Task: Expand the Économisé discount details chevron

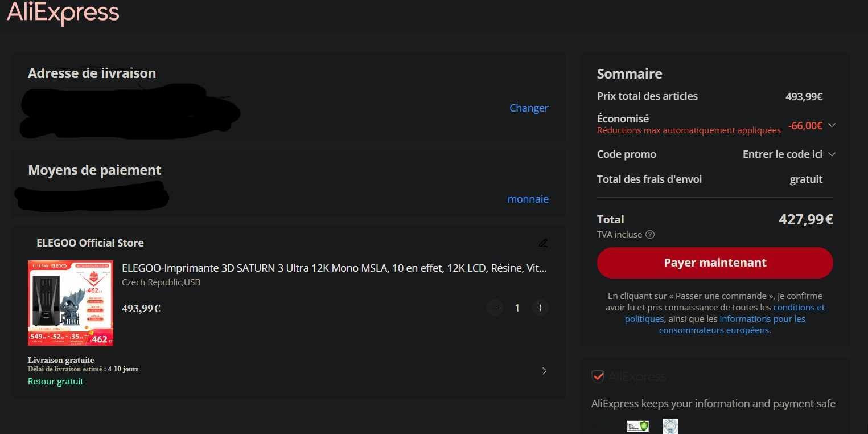Action: (x=832, y=125)
